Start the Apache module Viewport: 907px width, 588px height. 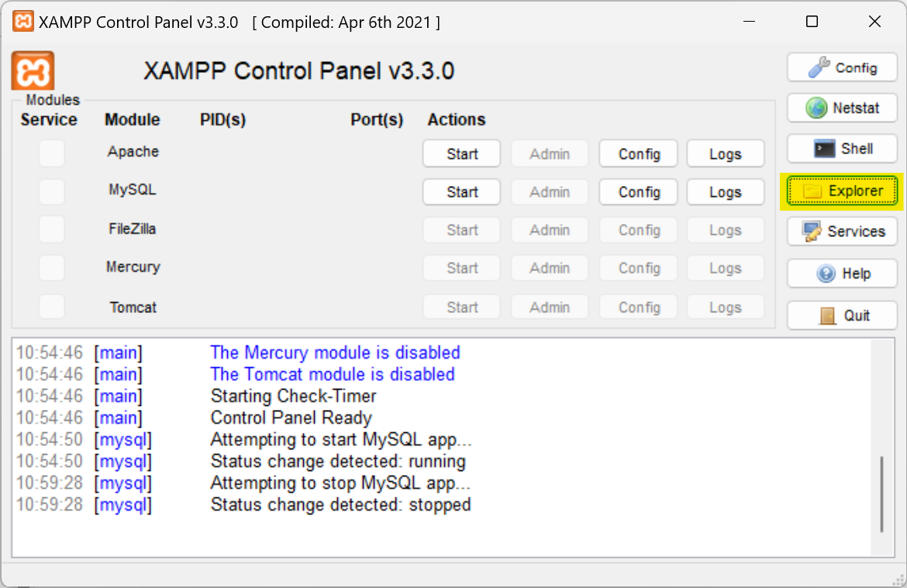(x=462, y=154)
